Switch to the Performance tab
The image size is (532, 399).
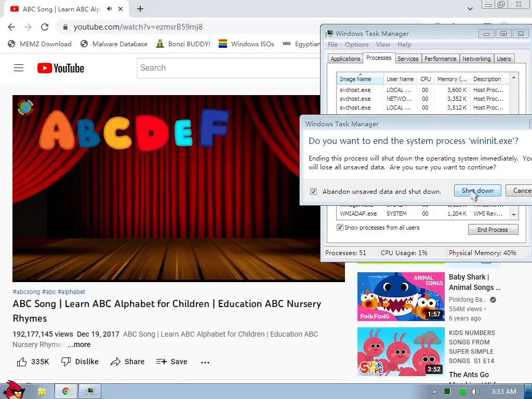[441, 59]
